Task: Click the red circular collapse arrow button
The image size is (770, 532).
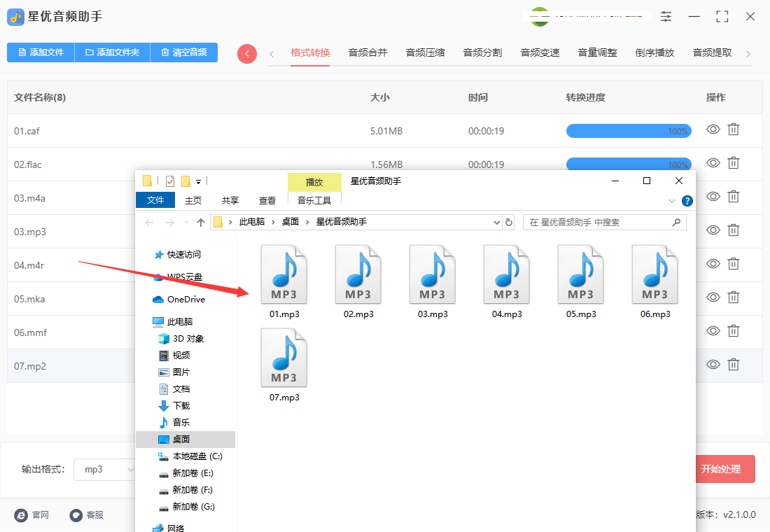Action: 247,53
